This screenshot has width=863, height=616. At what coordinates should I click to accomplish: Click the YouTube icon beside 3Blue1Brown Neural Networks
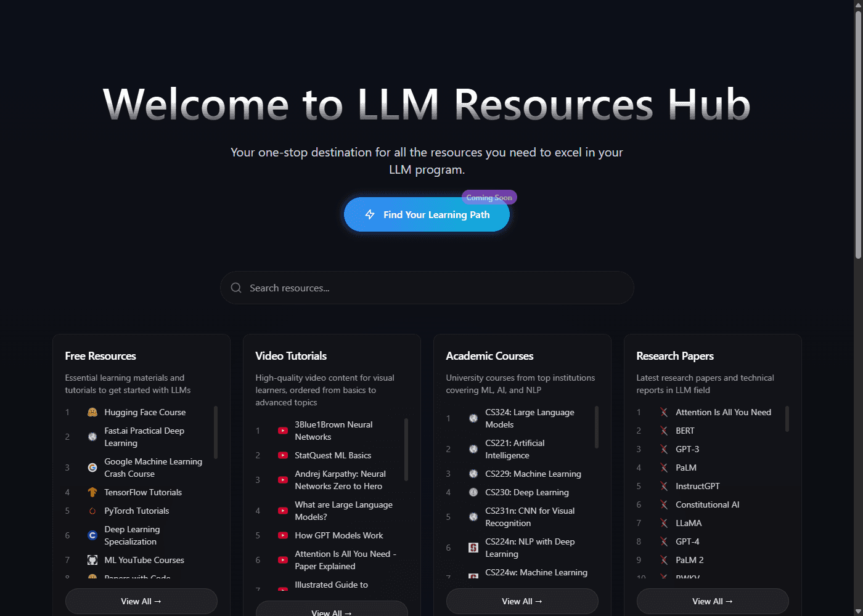coord(283,431)
